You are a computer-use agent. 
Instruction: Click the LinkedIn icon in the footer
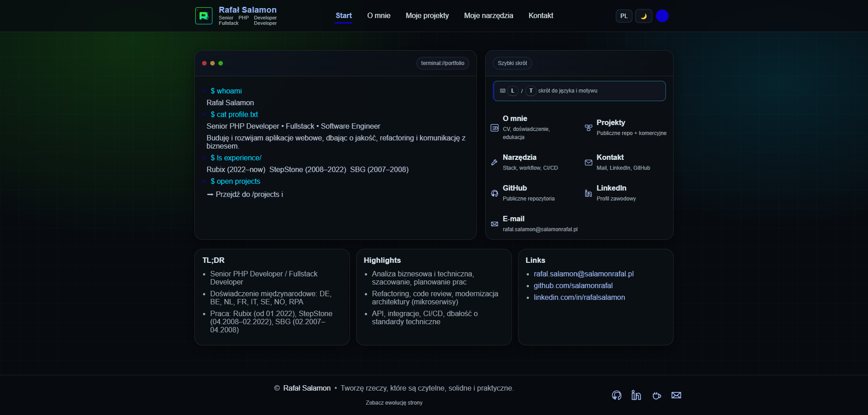coord(636,395)
